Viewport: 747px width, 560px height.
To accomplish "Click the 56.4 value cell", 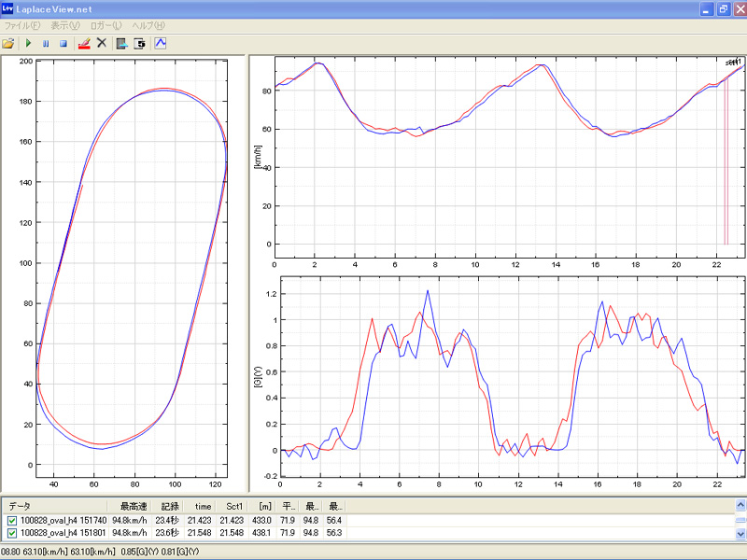I will tap(334, 521).
